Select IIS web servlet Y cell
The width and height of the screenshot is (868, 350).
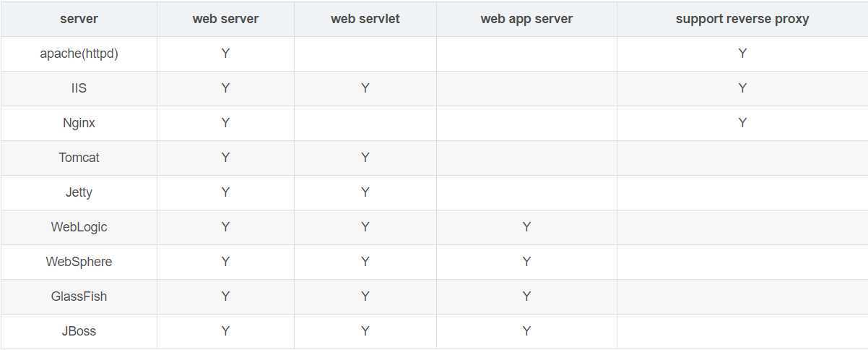tap(365, 88)
